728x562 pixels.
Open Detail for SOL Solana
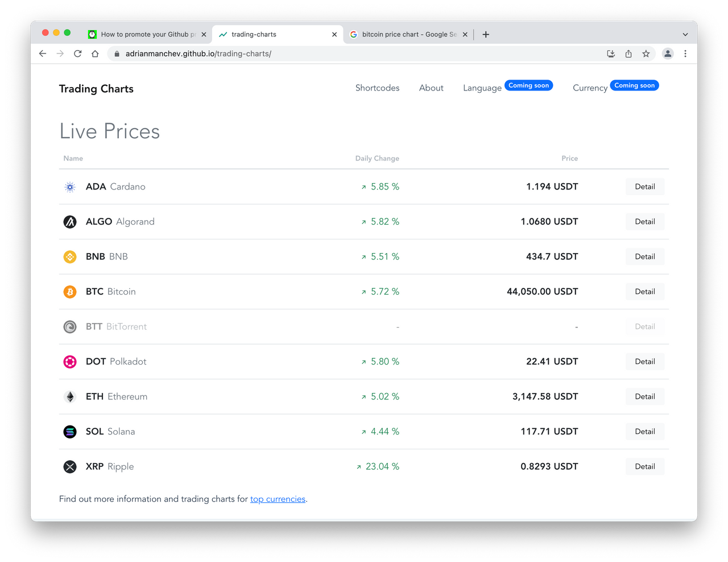point(645,432)
